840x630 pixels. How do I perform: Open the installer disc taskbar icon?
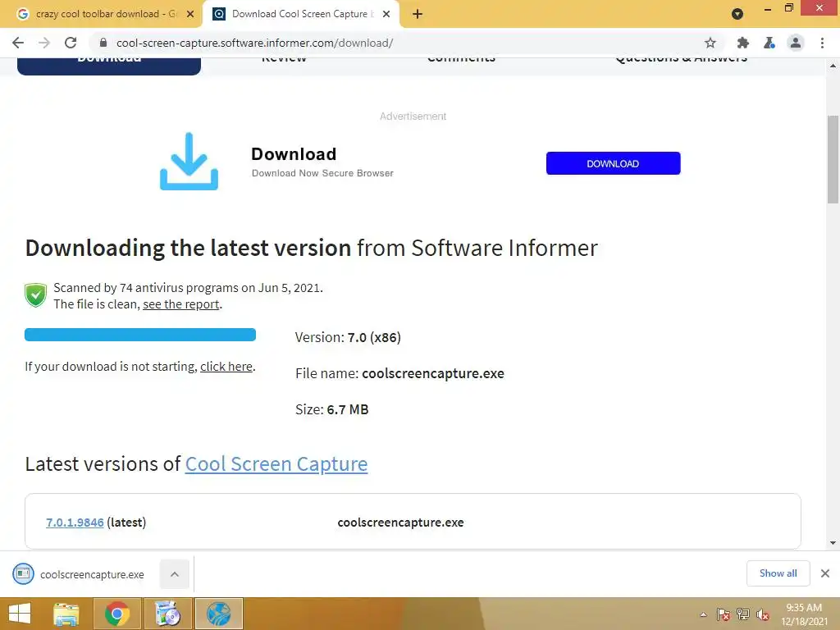167,614
